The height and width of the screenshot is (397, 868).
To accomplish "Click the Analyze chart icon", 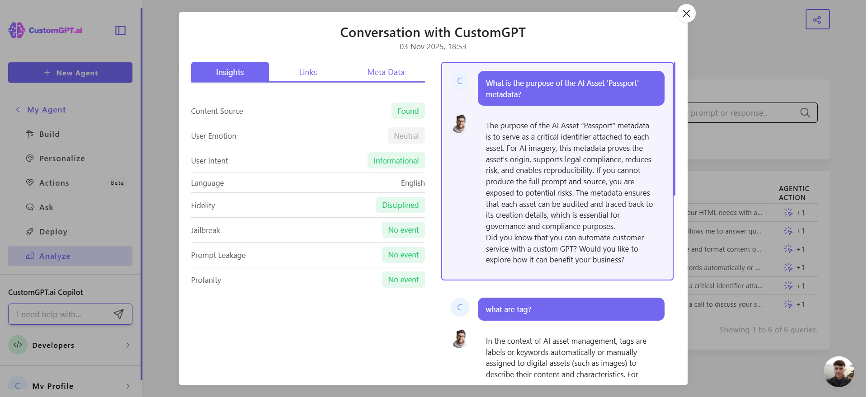I will pos(30,256).
